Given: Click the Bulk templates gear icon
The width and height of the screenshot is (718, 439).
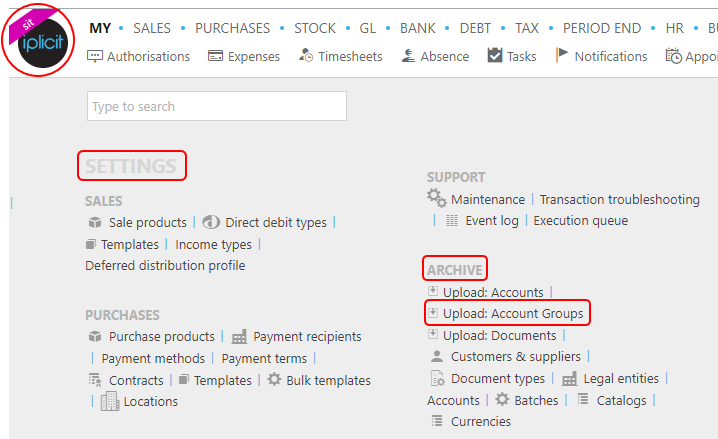Looking at the screenshot, I should 274,379.
